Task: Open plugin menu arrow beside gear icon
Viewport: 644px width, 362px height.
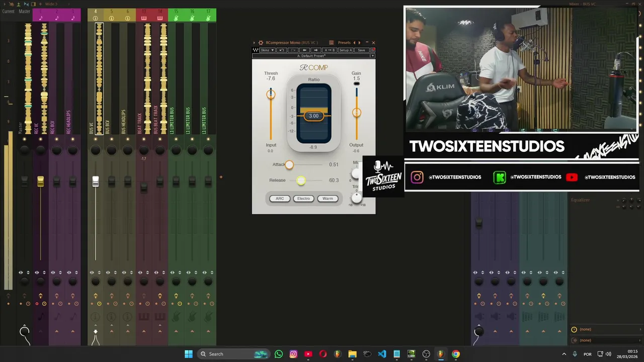Action: 255,43
